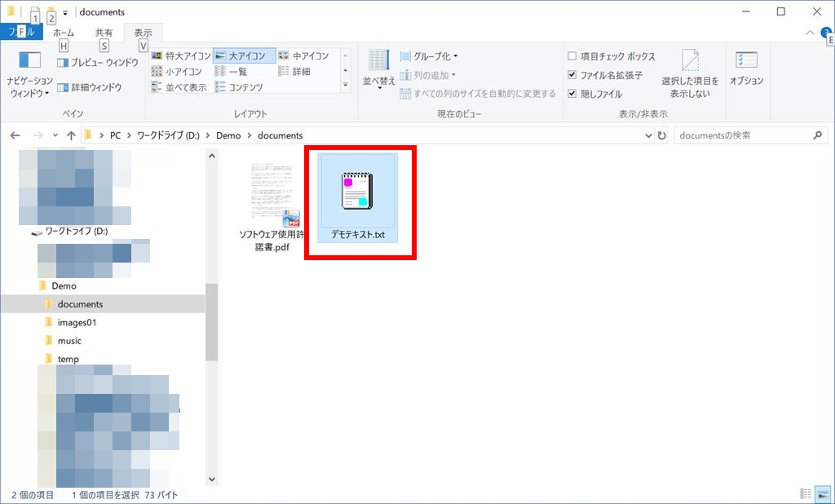The width and height of the screenshot is (835, 504).
Task: Uncheck 隠しファイル checkbox
Action: point(572,94)
